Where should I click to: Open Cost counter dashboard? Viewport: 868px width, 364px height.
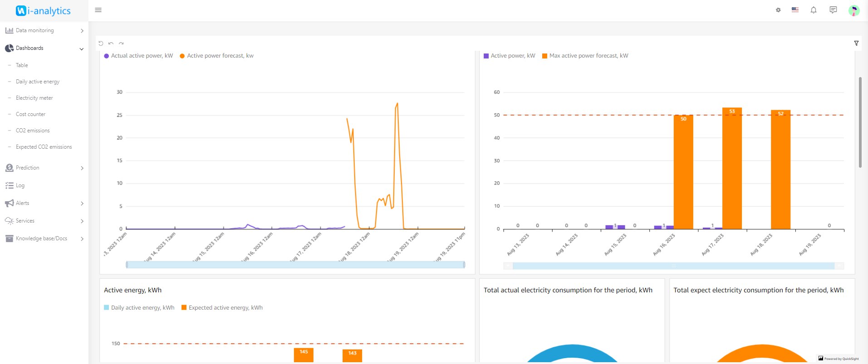point(30,114)
